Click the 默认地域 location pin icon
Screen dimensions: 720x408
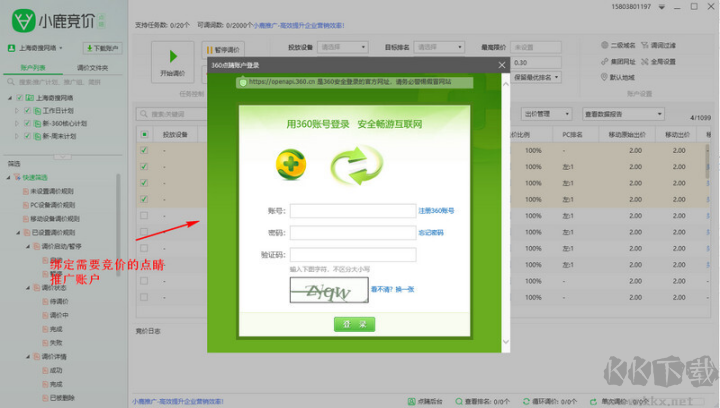(x=604, y=77)
